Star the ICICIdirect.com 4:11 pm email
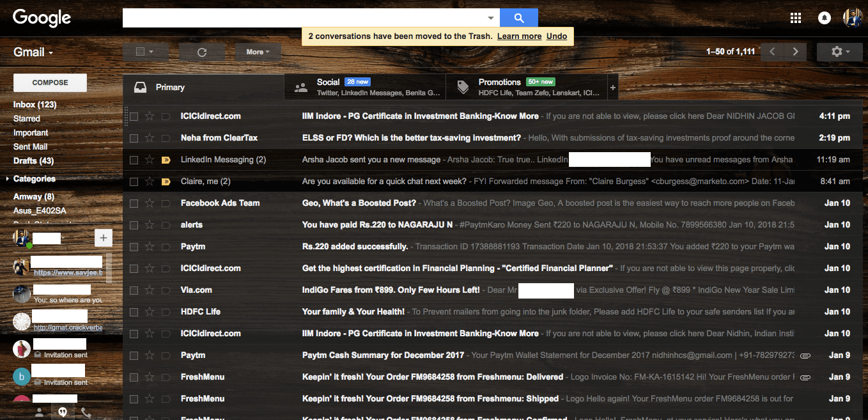 click(150, 116)
